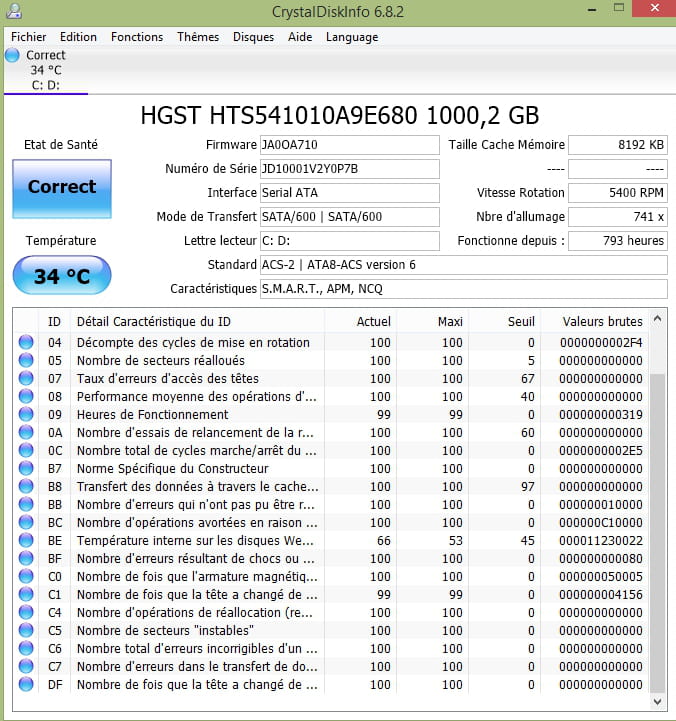This screenshot has width=676, height=721.
Task: Open the Fonctions menu
Action: click(137, 37)
